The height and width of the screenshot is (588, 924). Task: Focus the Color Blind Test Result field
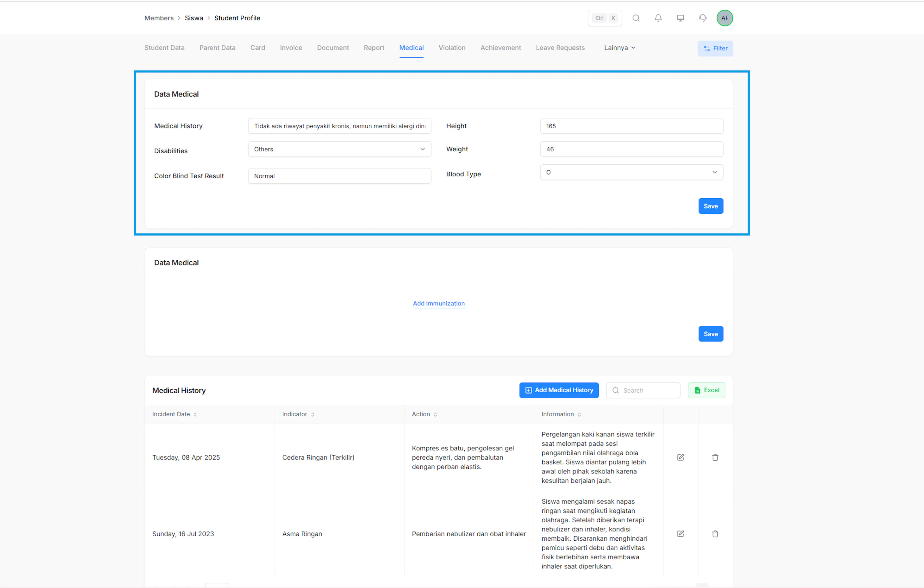(x=340, y=176)
